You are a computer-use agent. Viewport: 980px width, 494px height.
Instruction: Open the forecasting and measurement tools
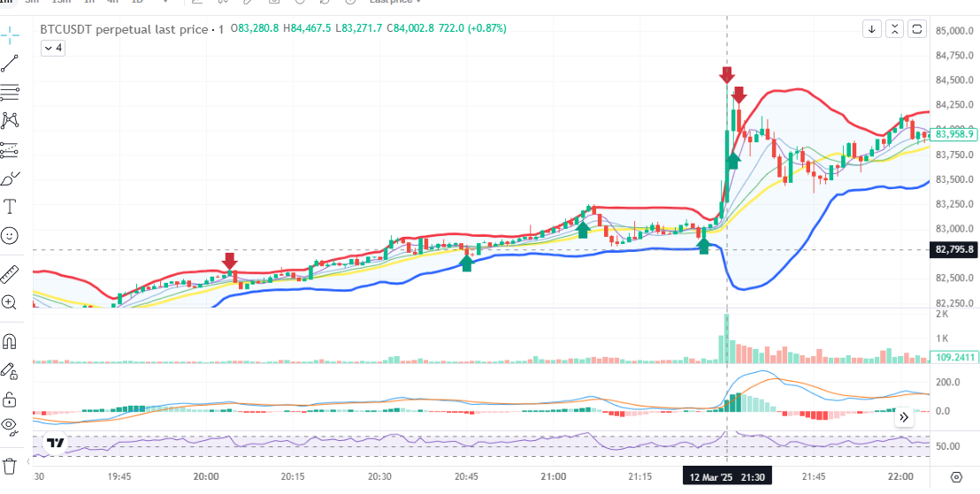(10, 150)
